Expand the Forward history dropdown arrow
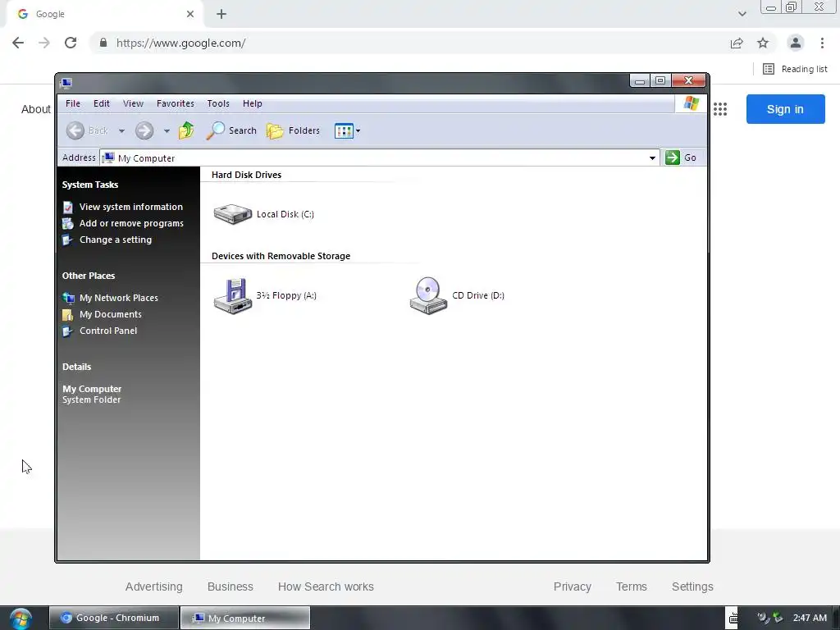 [167, 131]
